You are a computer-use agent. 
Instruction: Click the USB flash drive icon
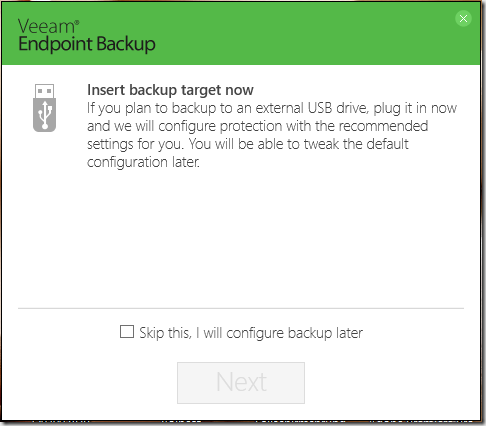click(x=44, y=108)
